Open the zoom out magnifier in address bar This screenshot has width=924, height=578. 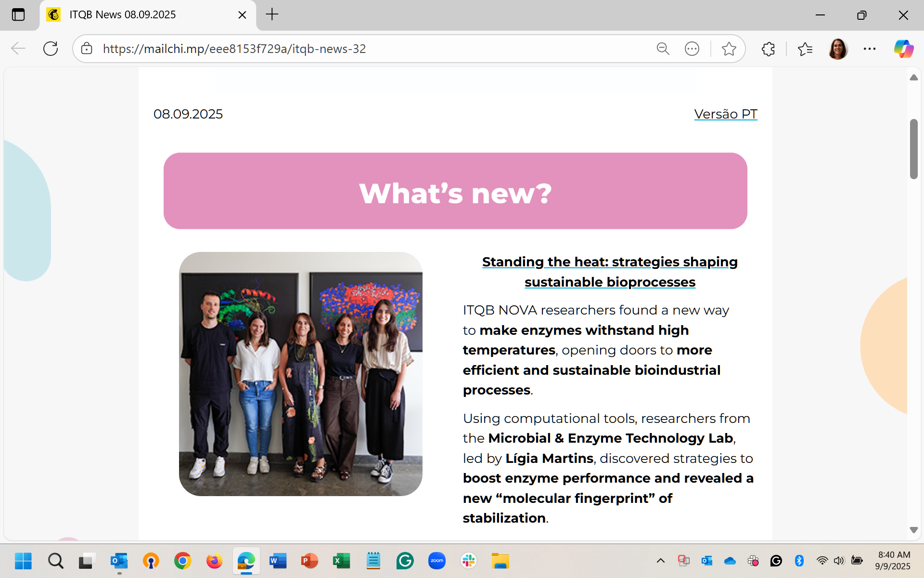click(x=663, y=49)
